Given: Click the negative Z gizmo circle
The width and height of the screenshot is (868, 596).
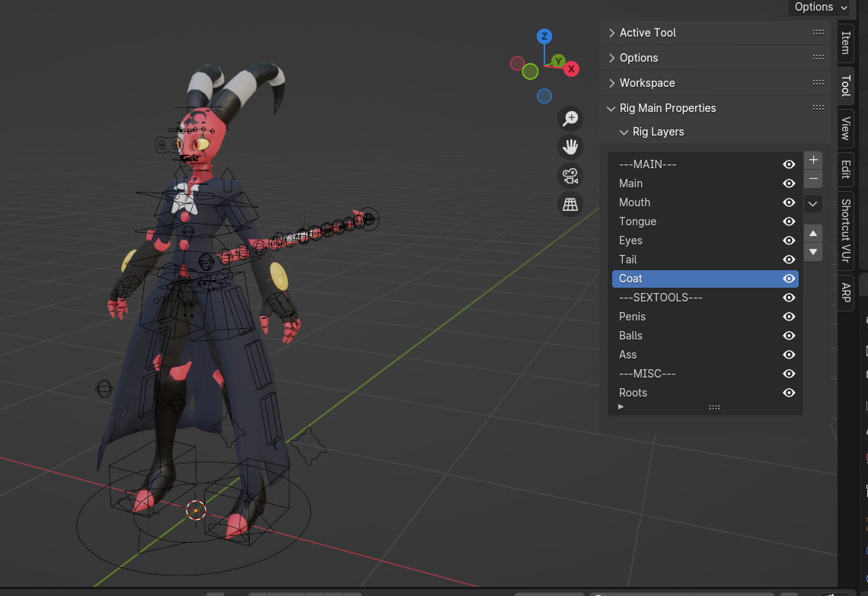Looking at the screenshot, I should coord(544,97).
